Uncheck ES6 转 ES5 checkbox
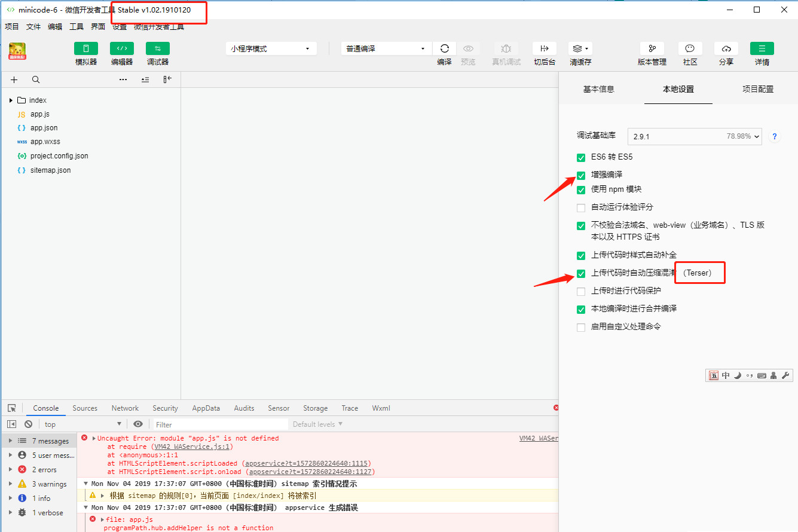Image resolution: width=798 pixels, height=532 pixels. (x=581, y=158)
